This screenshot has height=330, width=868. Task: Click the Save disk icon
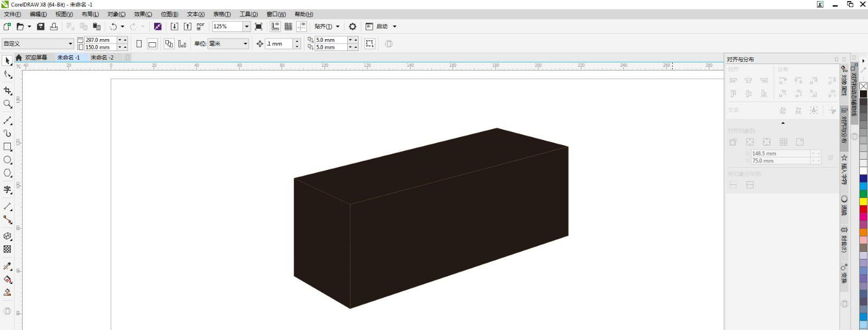(41, 27)
